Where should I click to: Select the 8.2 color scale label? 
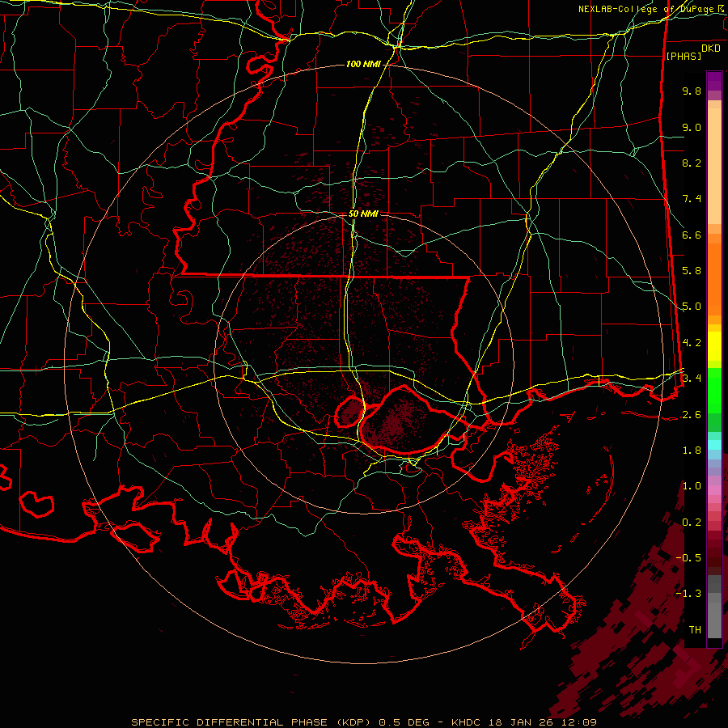[692, 163]
